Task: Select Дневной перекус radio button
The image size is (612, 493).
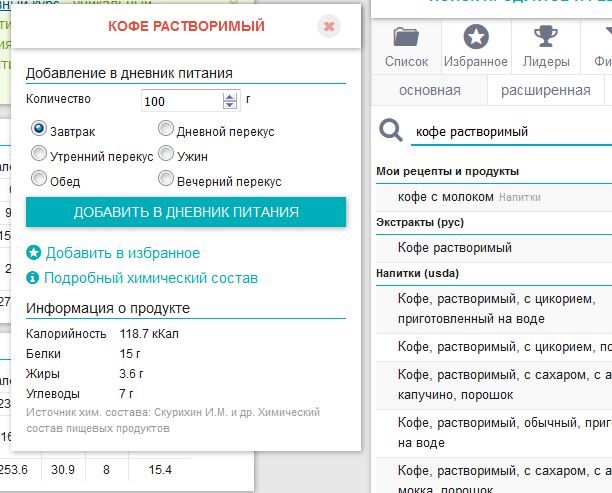Action: pyautogui.click(x=165, y=128)
